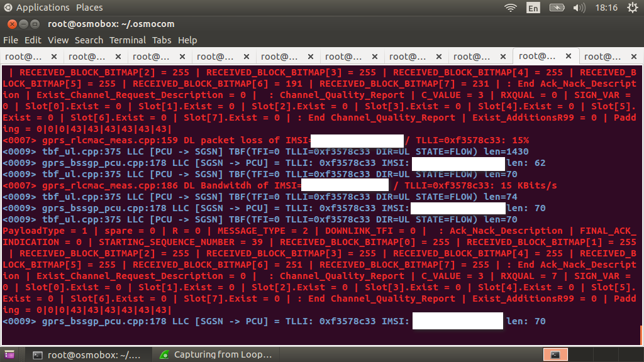Close the active ninth terminal tab
The height and width of the screenshot is (362, 644).
pyautogui.click(x=569, y=56)
